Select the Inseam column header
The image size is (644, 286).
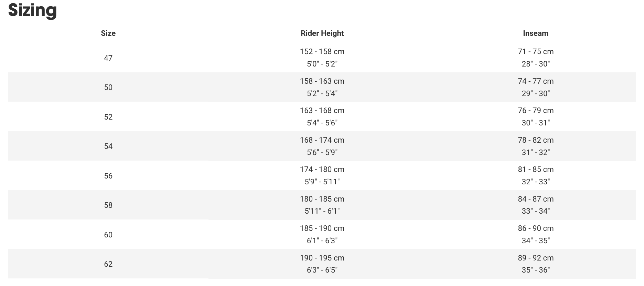(536, 33)
